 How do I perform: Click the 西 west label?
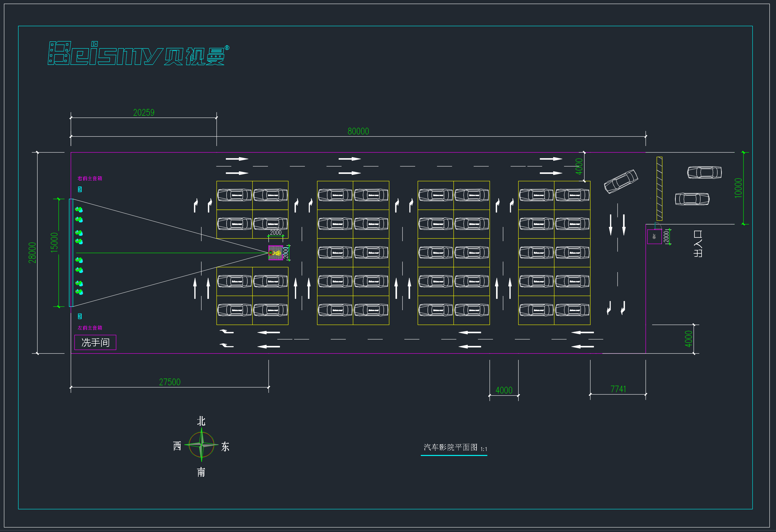coord(177,446)
